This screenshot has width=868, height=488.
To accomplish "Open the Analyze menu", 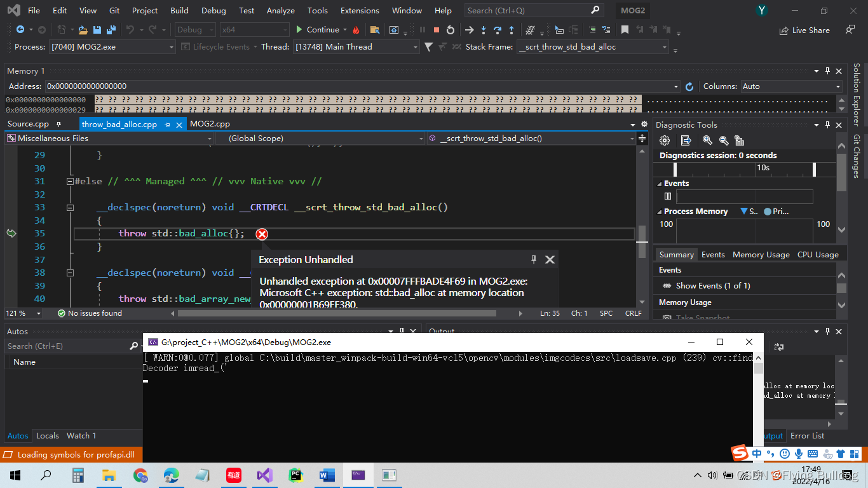I will pos(280,11).
